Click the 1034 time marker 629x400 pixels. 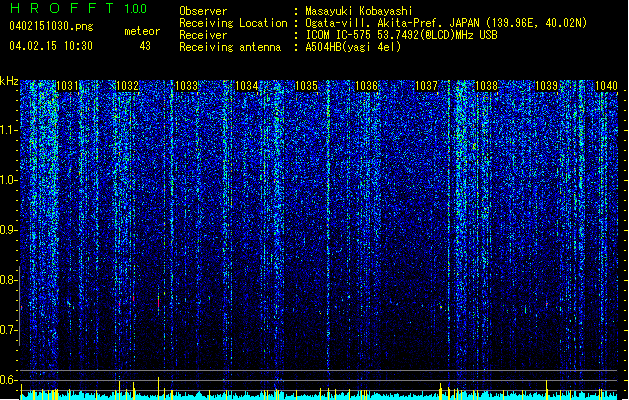(246, 86)
